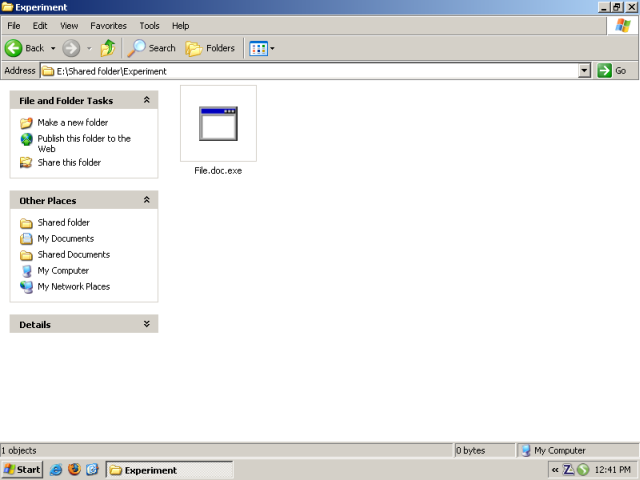This screenshot has height=480, width=640.
Task: Click Make a new folder
Action: point(73,122)
